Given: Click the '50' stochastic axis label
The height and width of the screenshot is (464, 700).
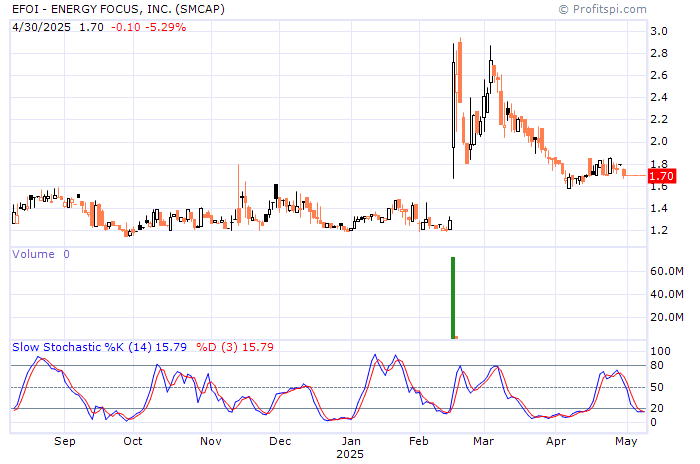Looking at the screenshot, I should point(657,387).
